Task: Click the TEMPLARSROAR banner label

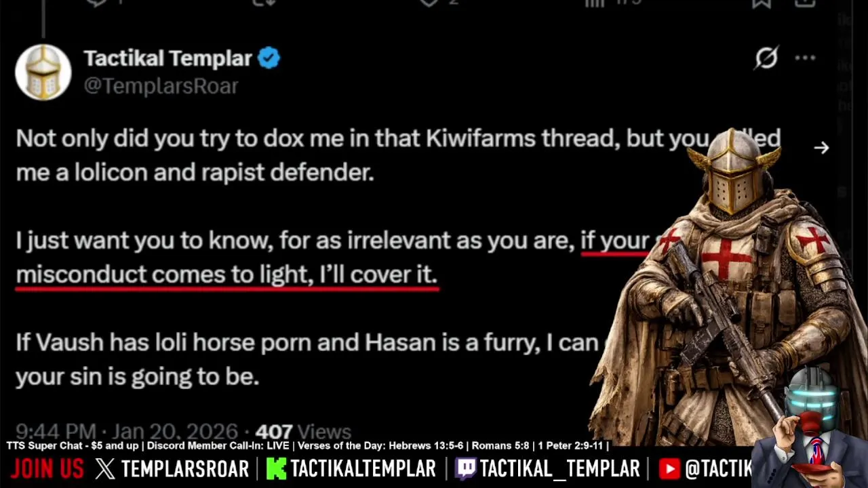Action: coord(184,468)
